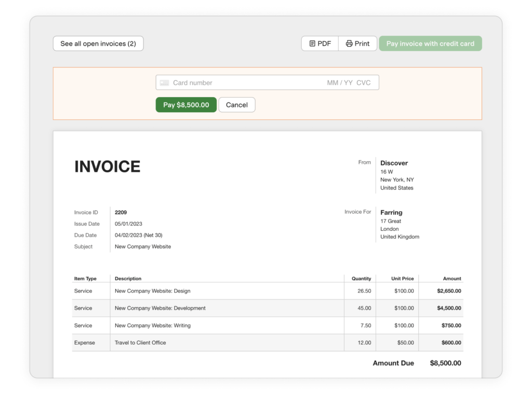Click the Quantity column header
The height and width of the screenshot is (394, 532).
pyautogui.click(x=362, y=279)
